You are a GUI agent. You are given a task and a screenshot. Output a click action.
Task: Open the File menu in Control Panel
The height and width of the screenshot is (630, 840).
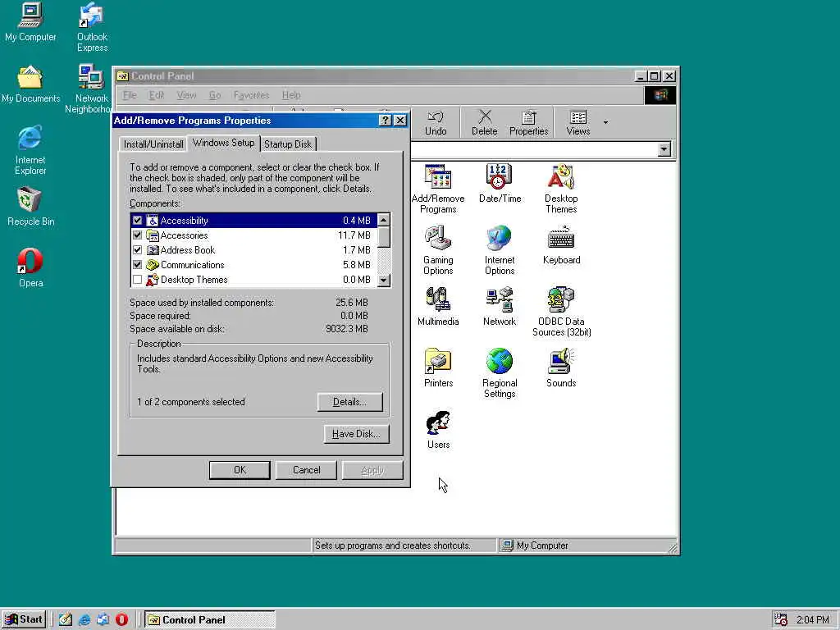[x=130, y=95]
